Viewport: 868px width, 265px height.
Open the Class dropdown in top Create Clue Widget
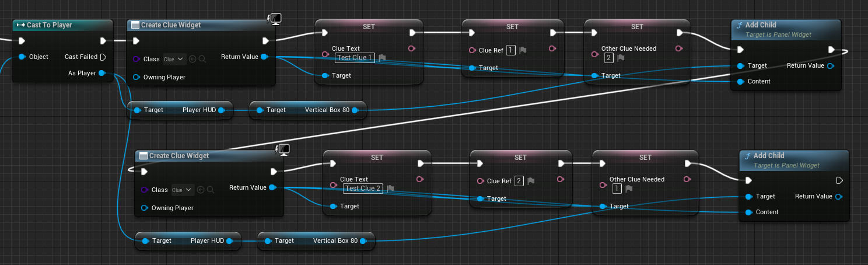tap(174, 59)
